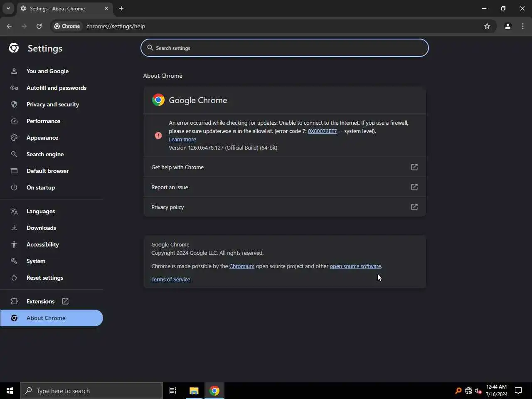Image resolution: width=532 pixels, height=399 pixels.
Task: Go to Privacy and security settings
Action: tap(52, 104)
